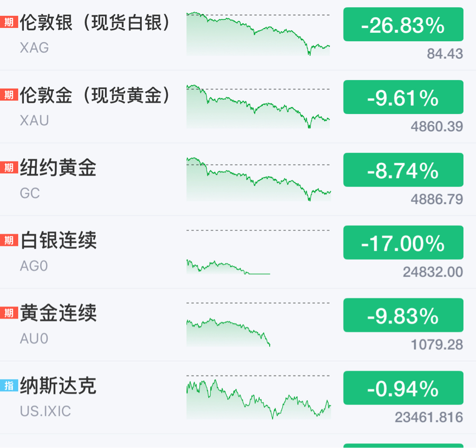Open the 伦敦金 (现货黄金) sparkline chart
The width and height of the screenshot is (476, 448).
coord(258,107)
